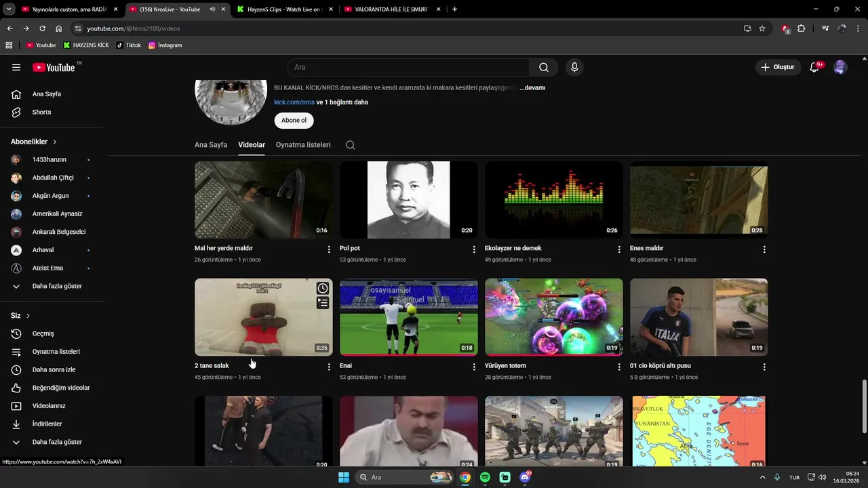868x488 pixels.
Task: Open the 'Ekolayzer ne demek' video thumbnail
Action: tap(553, 200)
